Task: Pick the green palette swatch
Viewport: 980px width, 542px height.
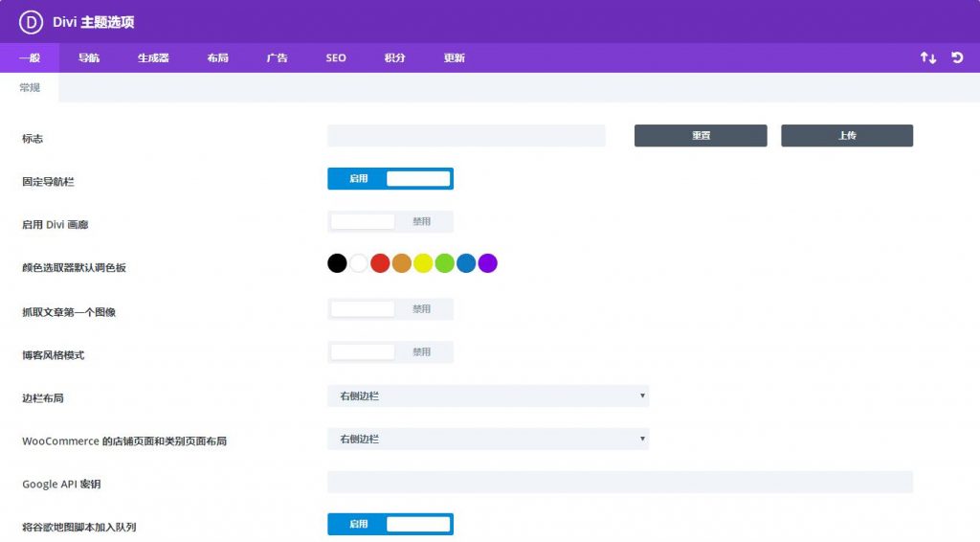Action: [444, 263]
